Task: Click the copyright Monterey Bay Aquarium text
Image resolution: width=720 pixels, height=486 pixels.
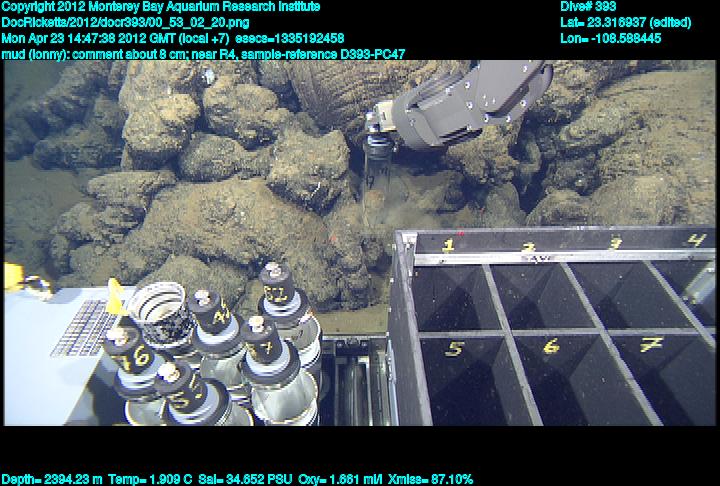Action: 161,6
